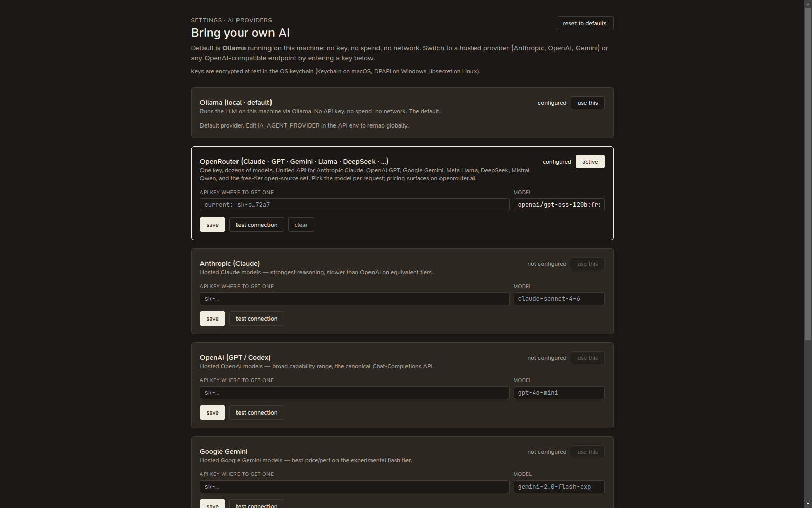Open OpenRouter's where to get one link
Screen dimensions: 812x508
(x=247, y=193)
